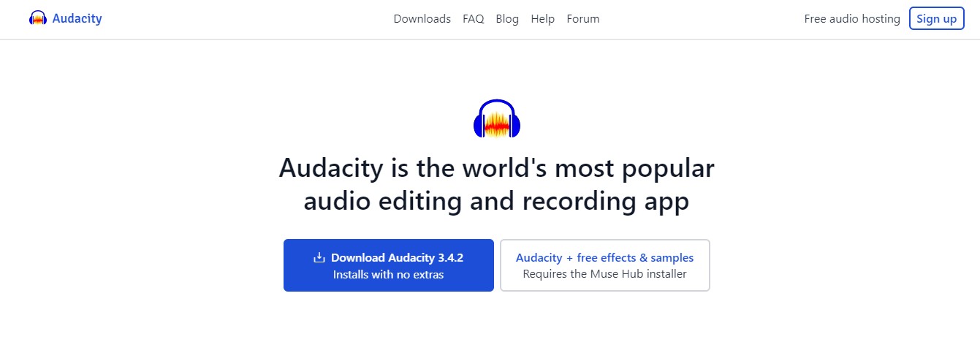The height and width of the screenshot is (353, 980).
Task: Click the main headline about audio editing
Action: click(x=497, y=184)
